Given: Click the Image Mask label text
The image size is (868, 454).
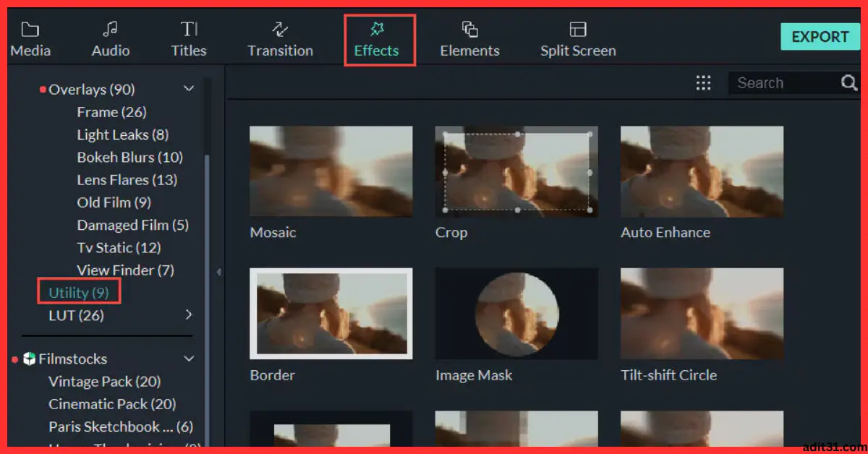Looking at the screenshot, I should tap(473, 375).
